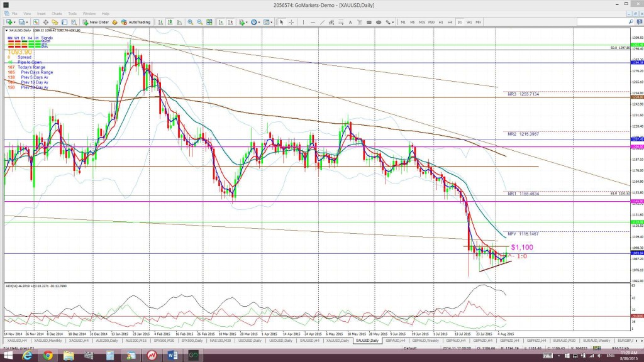The image size is (644, 362).
Task: Switch to the XAGUSD,Monthly chart tab
Action: (x=48, y=341)
